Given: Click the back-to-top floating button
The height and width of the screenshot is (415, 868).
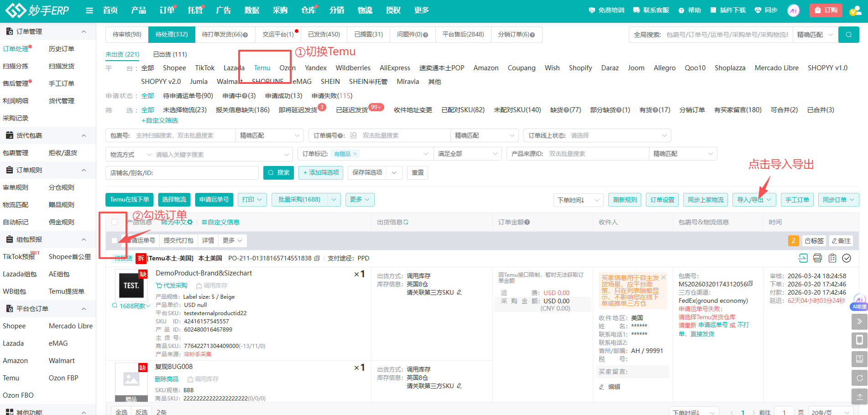Looking at the screenshot, I should tap(859, 396).
